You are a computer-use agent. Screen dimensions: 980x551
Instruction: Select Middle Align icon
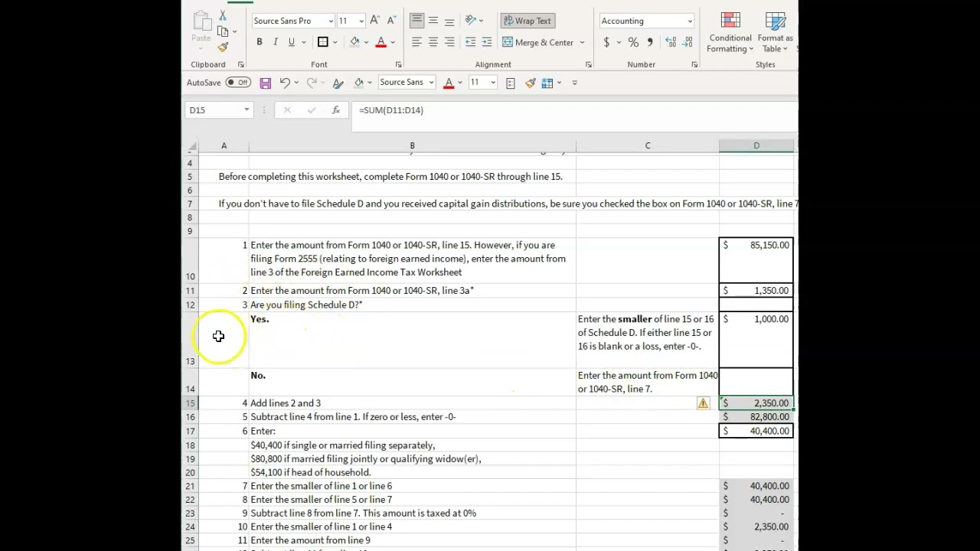[433, 21]
